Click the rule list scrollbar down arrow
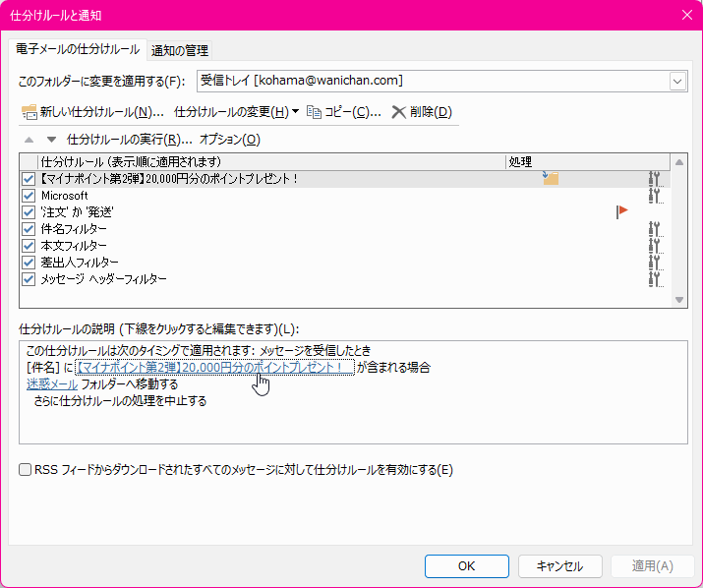The image size is (703, 588). (679, 300)
